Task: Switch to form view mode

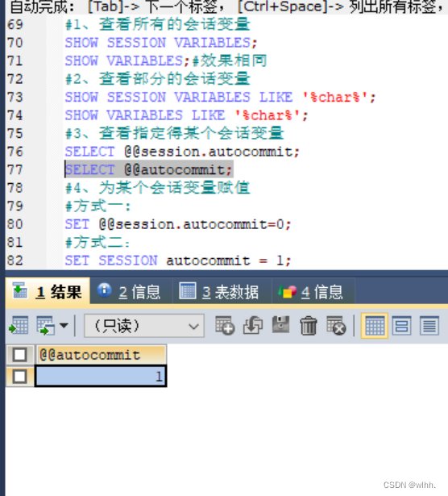Action: [x=402, y=326]
